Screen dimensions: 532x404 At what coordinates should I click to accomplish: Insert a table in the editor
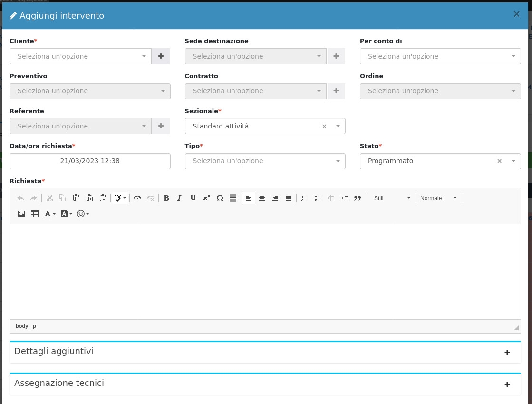pyautogui.click(x=35, y=214)
